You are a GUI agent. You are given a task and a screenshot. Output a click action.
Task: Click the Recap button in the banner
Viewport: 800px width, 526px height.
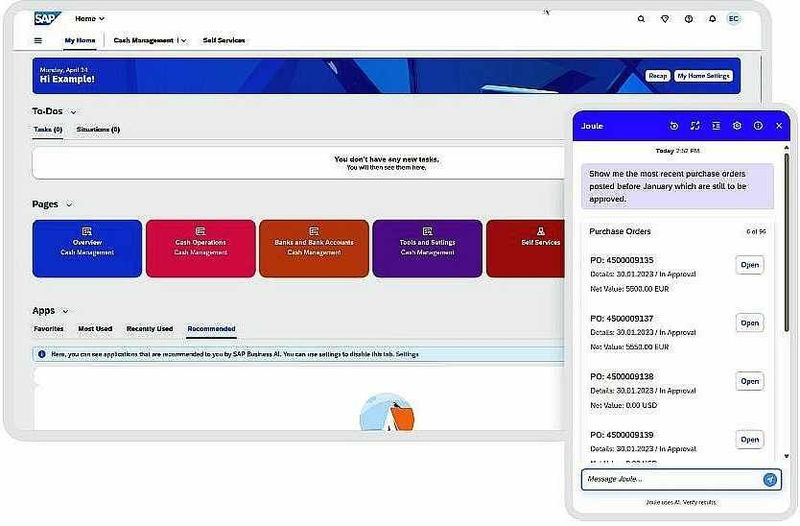pyautogui.click(x=658, y=76)
